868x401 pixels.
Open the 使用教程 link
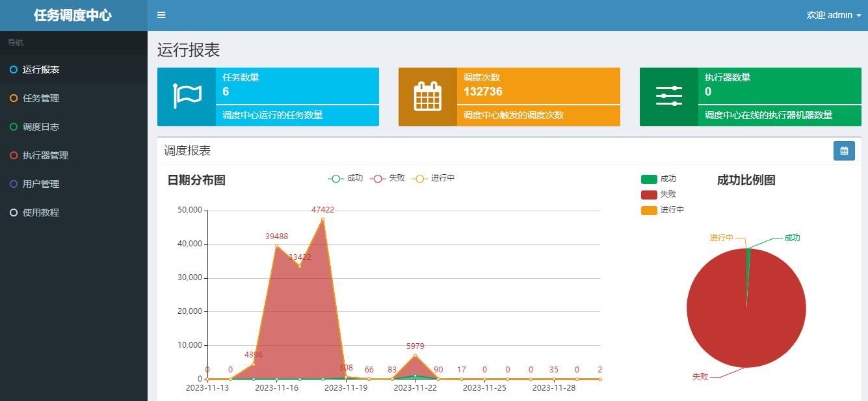tap(41, 213)
